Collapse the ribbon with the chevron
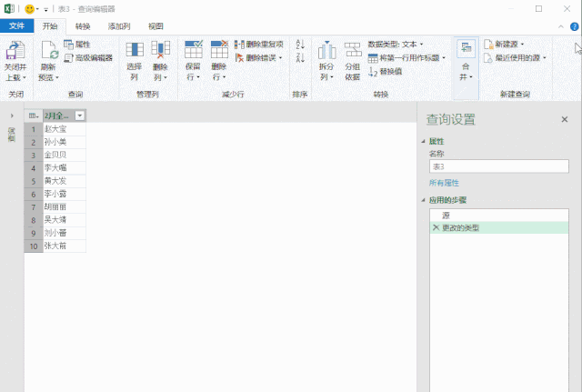This screenshot has height=392, width=582. pos(561,26)
